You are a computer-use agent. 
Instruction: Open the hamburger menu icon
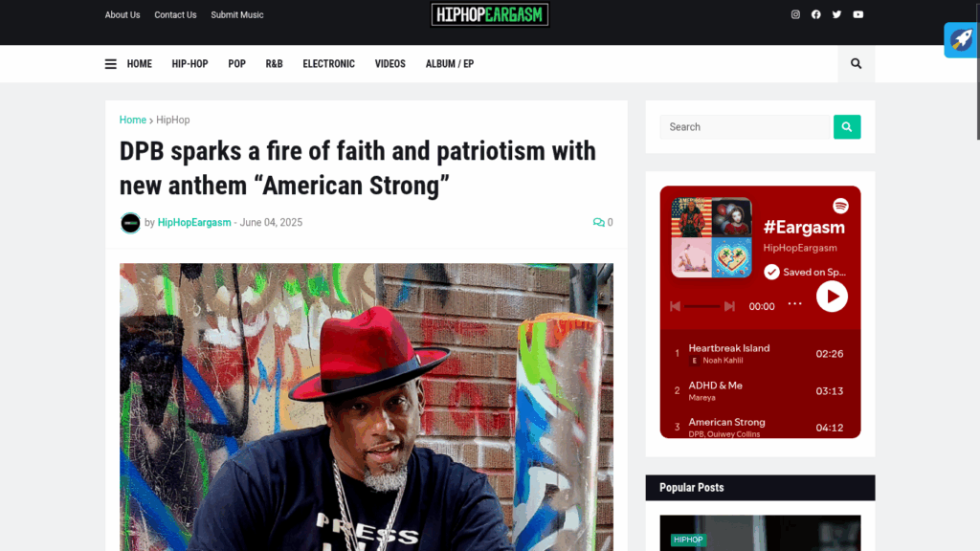point(111,64)
